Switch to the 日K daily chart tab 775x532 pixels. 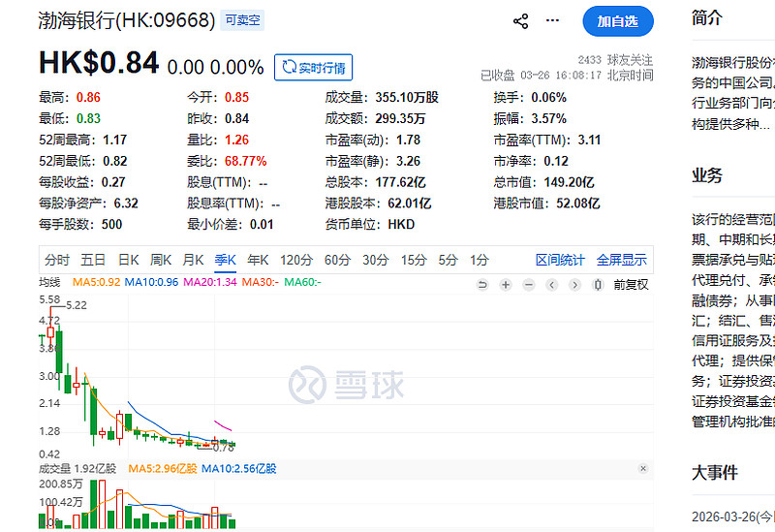(129, 260)
